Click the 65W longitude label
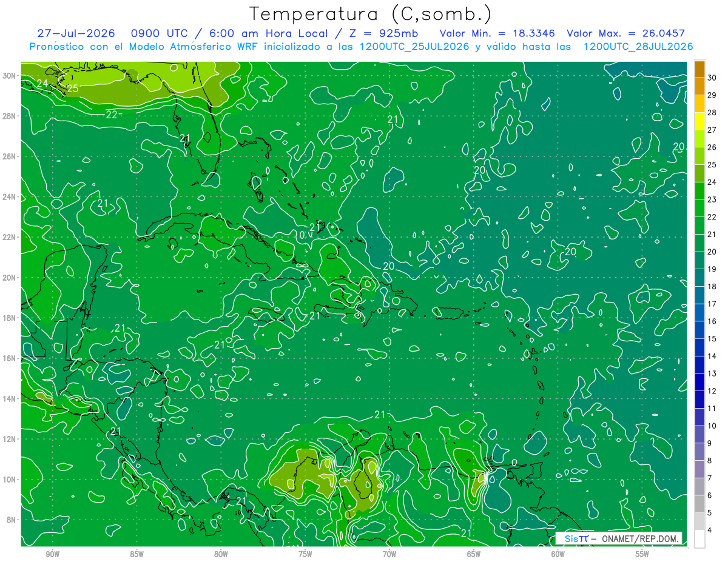Viewport: 728px width, 562px height. (x=474, y=554)
